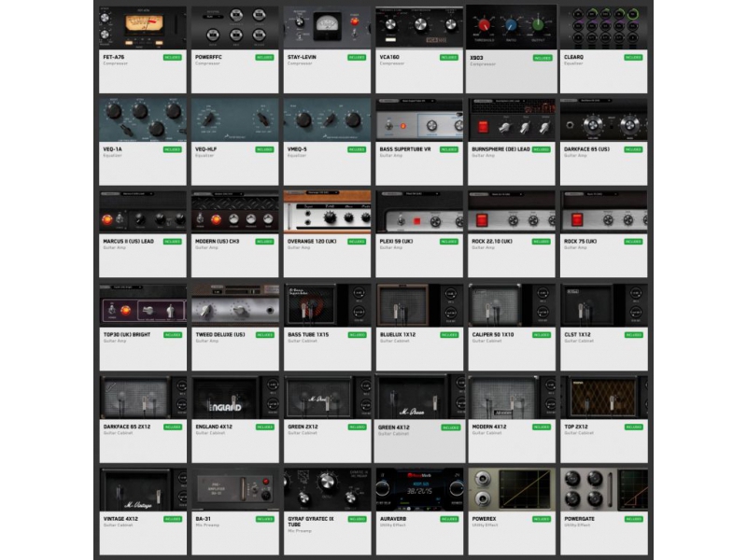Click the Included badge on X903
The height and width of the screenshot is (560, 747).
[x=543, y=58]
